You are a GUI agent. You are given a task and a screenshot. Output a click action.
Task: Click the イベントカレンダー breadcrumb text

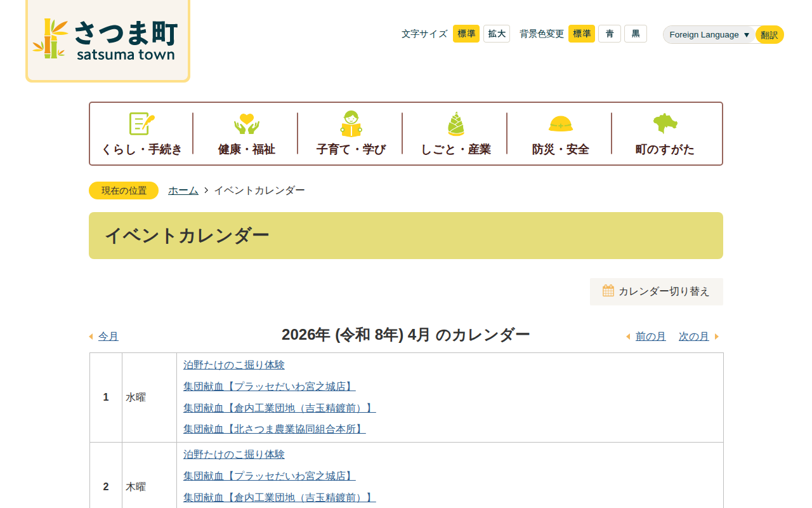click(259, 190)
